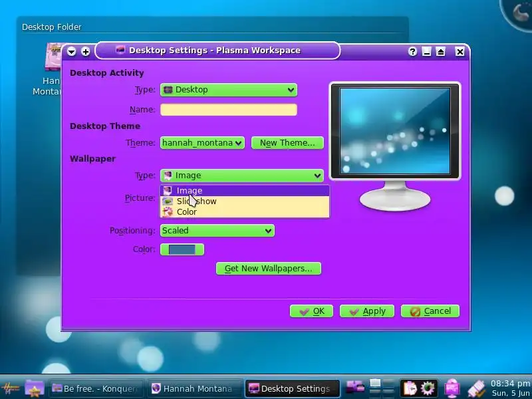Image resolution: width=532 pixels, height=399 pixels.
Task: Switch to Be free. - Konqueror taskbar entry
Action: [97, 388]
